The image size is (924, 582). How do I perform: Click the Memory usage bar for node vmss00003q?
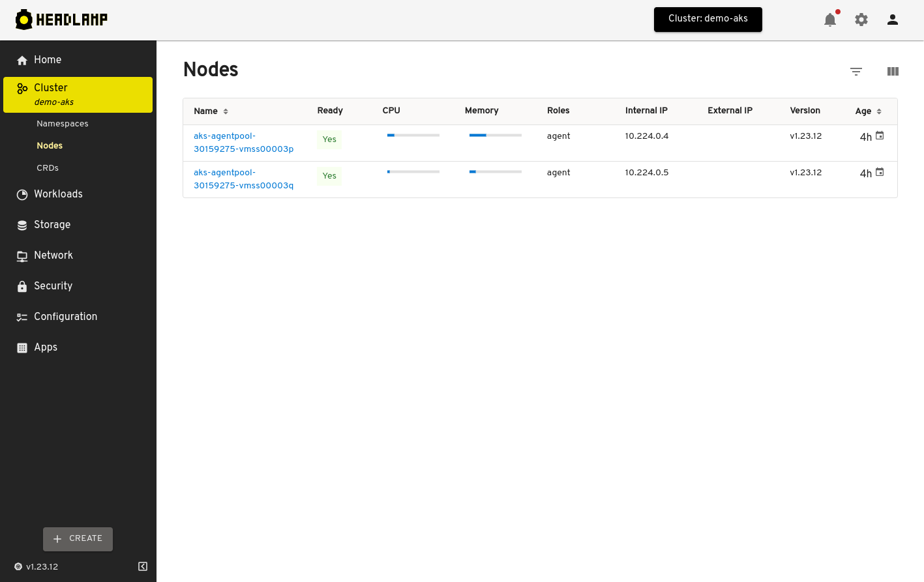point(496,171)
